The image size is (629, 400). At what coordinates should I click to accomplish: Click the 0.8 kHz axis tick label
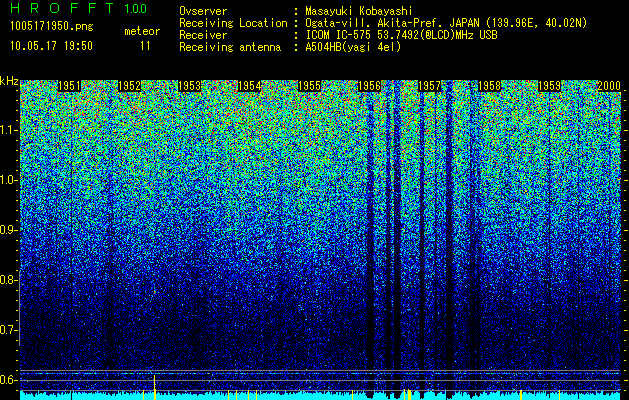(9, 280)
